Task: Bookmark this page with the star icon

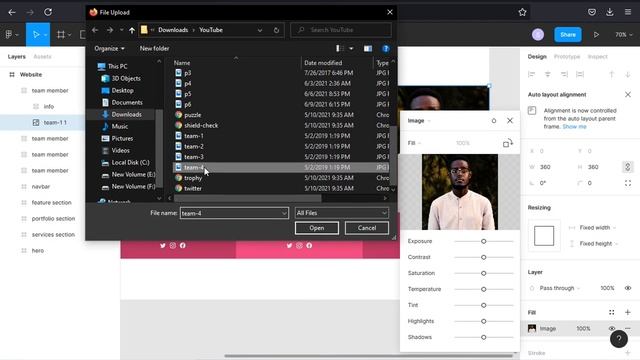Action: [522, 12]
